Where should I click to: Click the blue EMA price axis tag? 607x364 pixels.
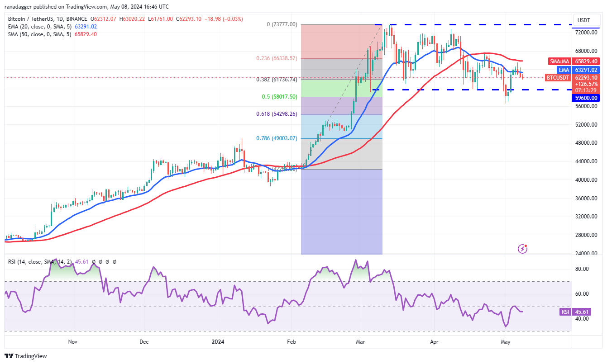tap(563, 70)
